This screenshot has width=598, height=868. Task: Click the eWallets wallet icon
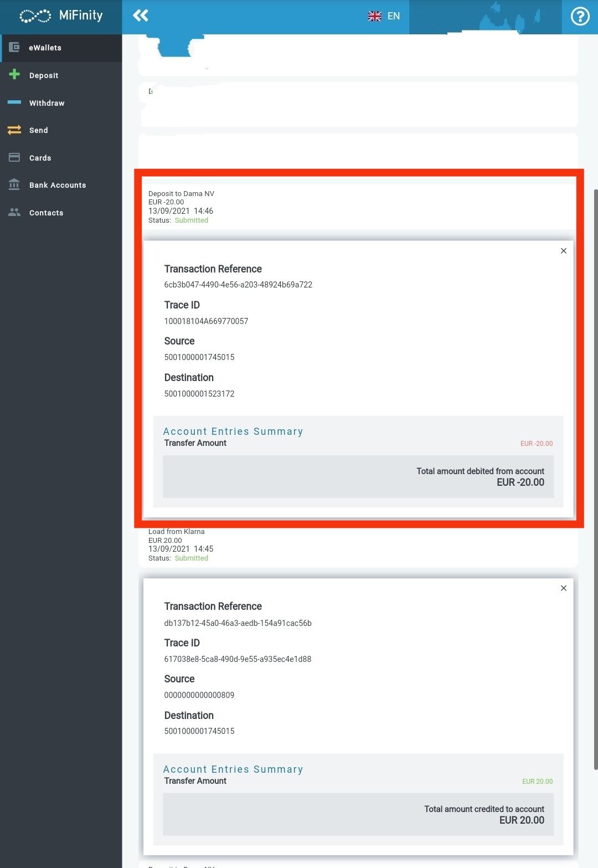[x=14, y=48]
